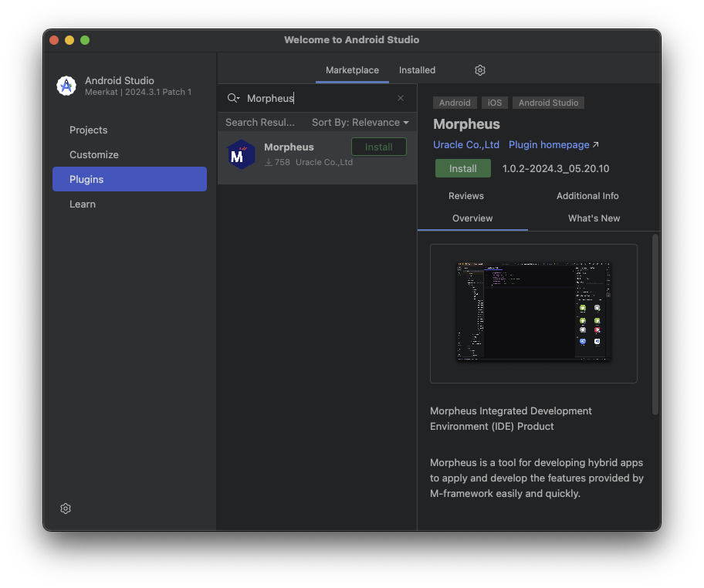Clear the search with the X icon
Image resolution: width=704 pixels, height=588 pixels.
400,99
